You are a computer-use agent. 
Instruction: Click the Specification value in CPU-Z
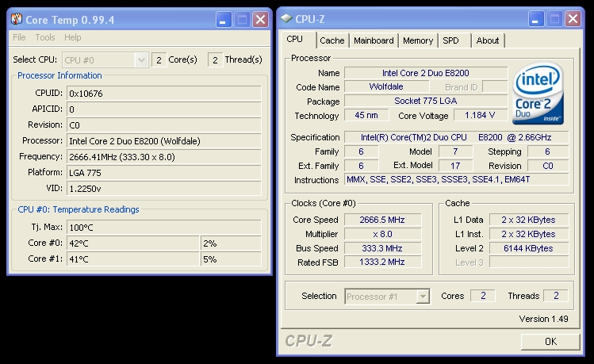[456, 137]
